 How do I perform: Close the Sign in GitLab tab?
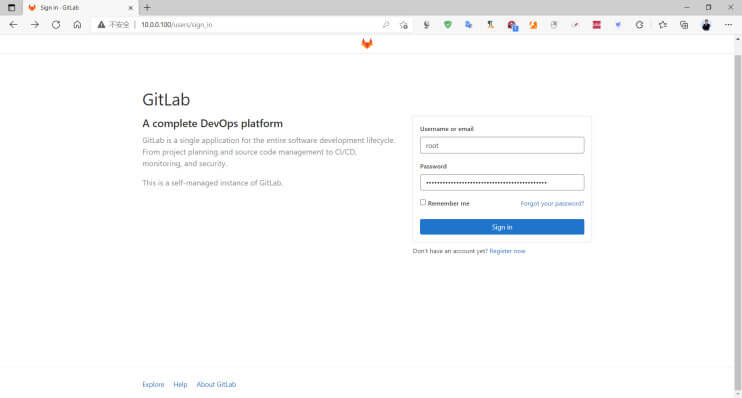click(131, 8)
